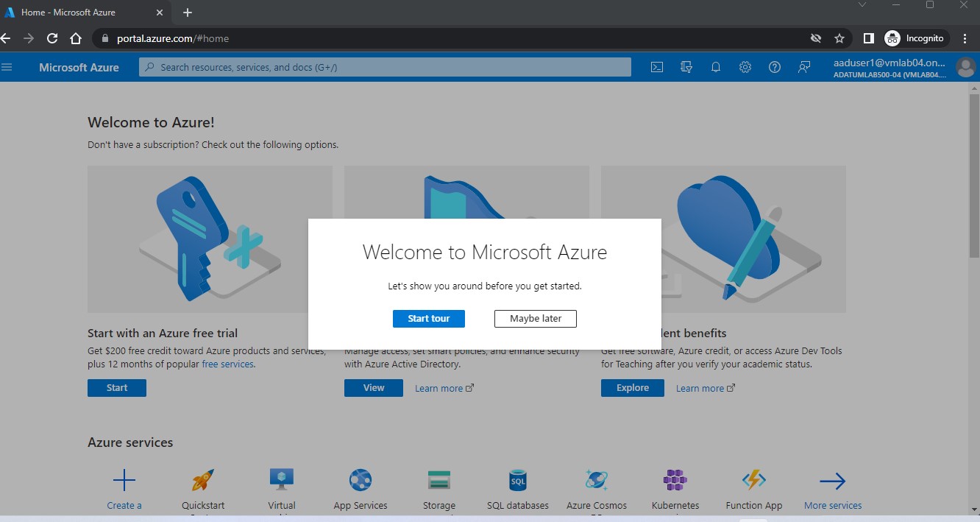The height and width of the screenshot is (522, 980).
Task: Open Azure Cloud Shell from the top bar
Action: (656, 67)
